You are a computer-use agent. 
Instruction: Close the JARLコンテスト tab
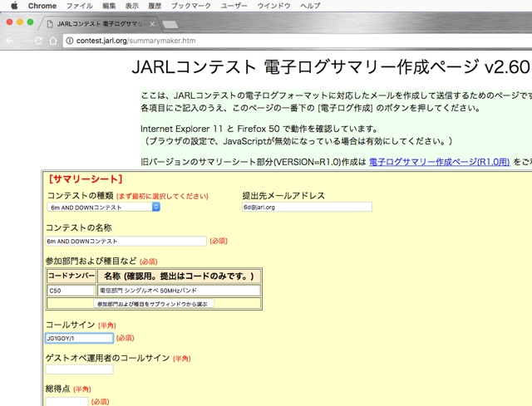[152, 24]
